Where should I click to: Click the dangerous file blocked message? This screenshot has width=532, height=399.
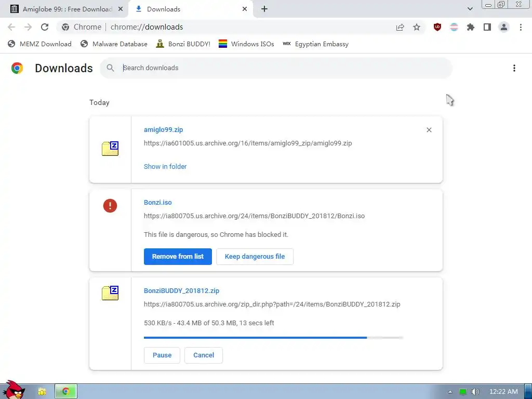(x=216, y=234)
